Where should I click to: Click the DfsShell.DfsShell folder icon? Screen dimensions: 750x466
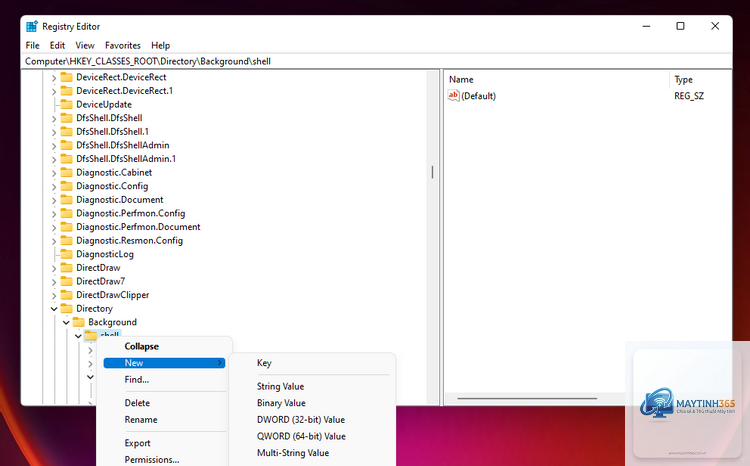pyautogui.click(x=66, y=118)
